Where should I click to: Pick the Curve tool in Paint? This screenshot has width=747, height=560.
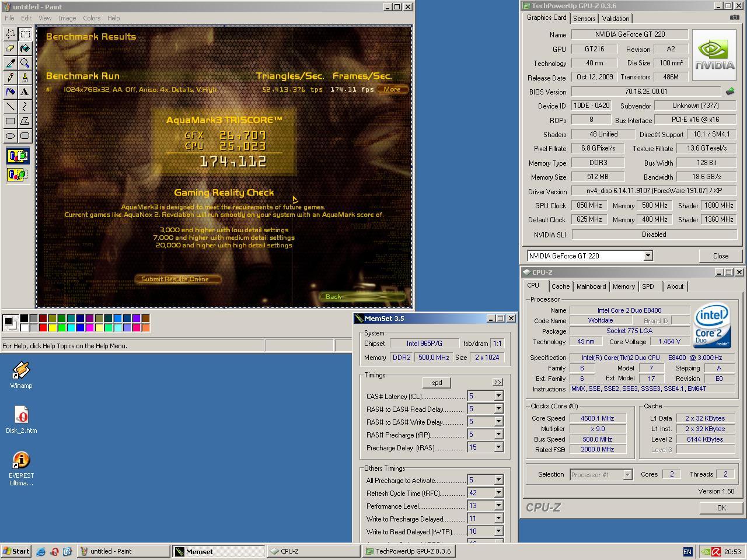click(x=25, y=107)
